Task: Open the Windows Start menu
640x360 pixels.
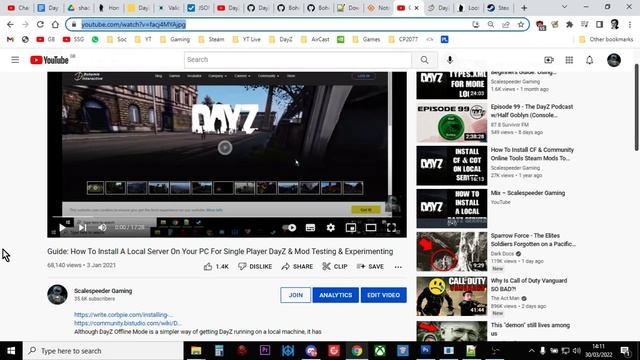Action: [x=11, y=351]
